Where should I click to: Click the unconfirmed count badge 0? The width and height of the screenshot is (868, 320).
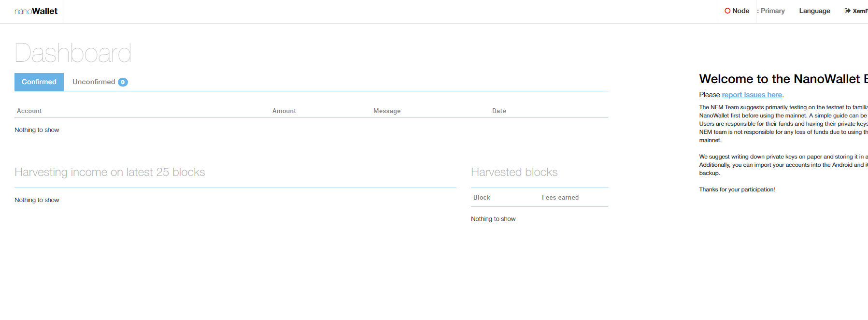pos(123,82)
